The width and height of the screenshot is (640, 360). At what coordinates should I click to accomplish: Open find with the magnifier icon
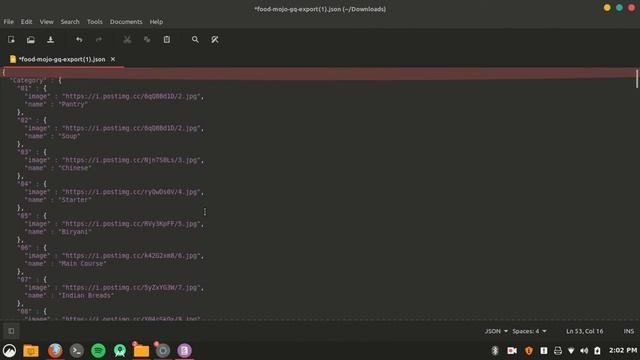[195, 40]
